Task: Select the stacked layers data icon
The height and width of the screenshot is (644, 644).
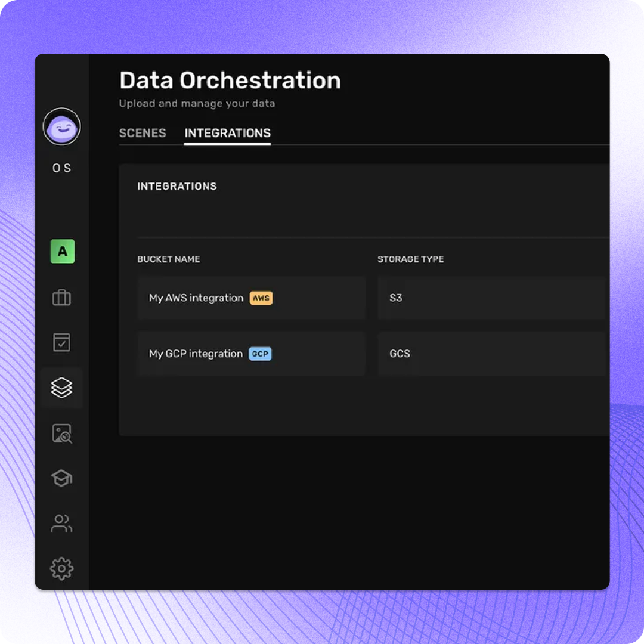Action: [x=61, y=388]
